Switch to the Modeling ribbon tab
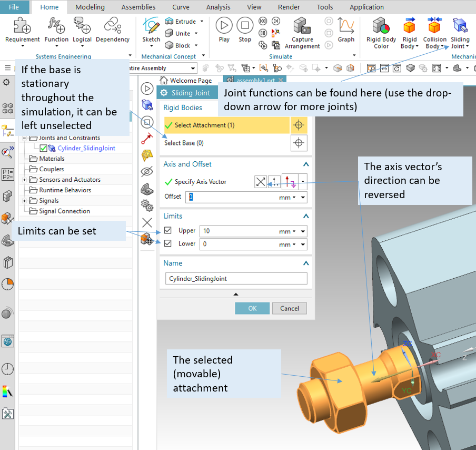This screenshot has height=450, width=476. pyautogui.click(x=90, y=7)
